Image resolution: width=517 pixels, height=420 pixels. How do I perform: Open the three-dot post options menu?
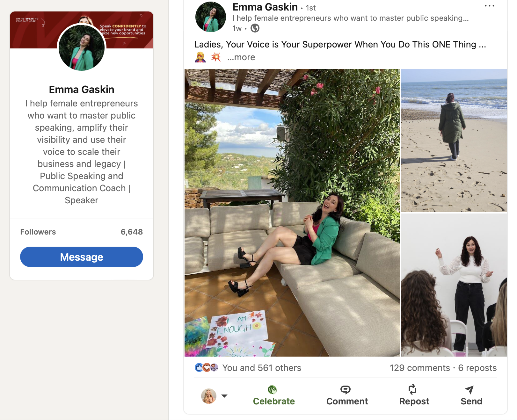[x=489, y=6]
